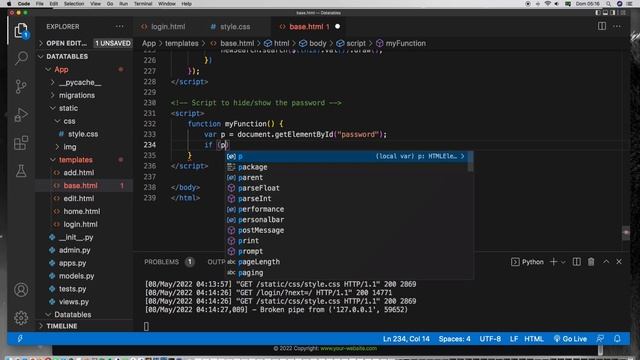This screenshot has height=360, width=640.
Task: Open the Selection menu in menu bar
Action: [74, 4]
